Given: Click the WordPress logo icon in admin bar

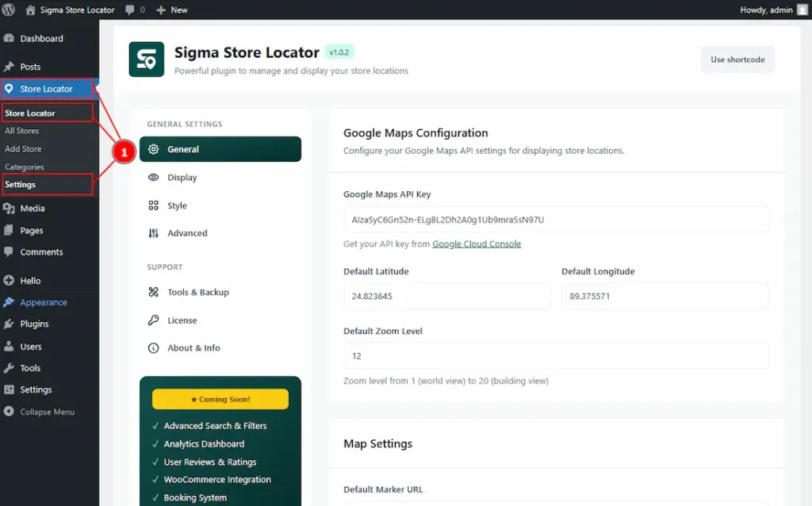Looking at the screenshot, I should (x=8, y=10).
